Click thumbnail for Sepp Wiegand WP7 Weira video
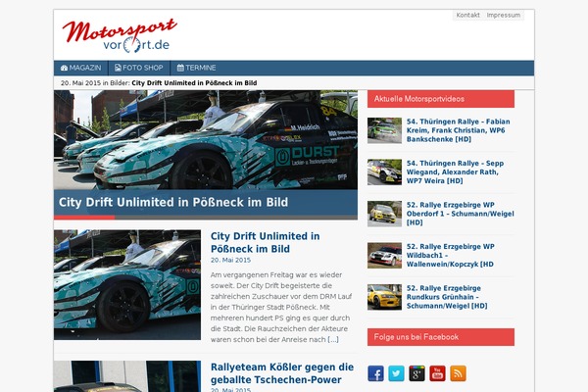The height and width of the screenshot is (392, 588). coord(384,172)
